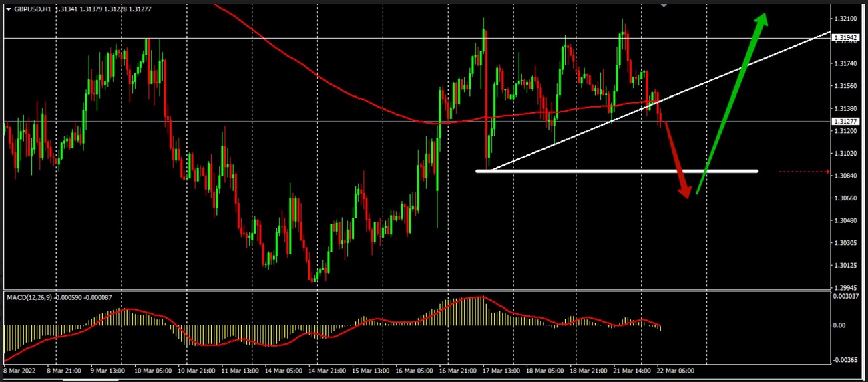Click the 8 Mar 2022 date on time axis
The width and height of the screenshot is (868, 382).
(20, 369)
